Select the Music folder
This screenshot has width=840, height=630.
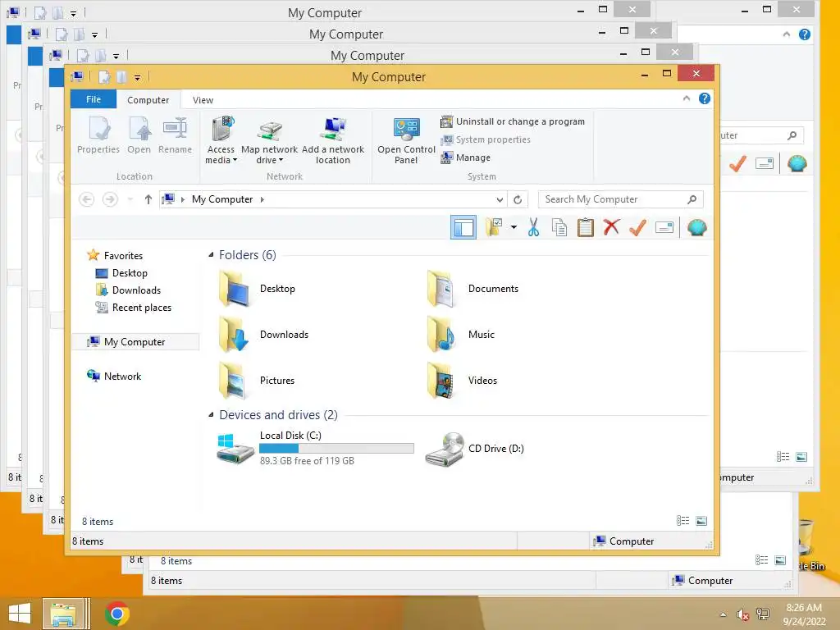pos(461,335)
